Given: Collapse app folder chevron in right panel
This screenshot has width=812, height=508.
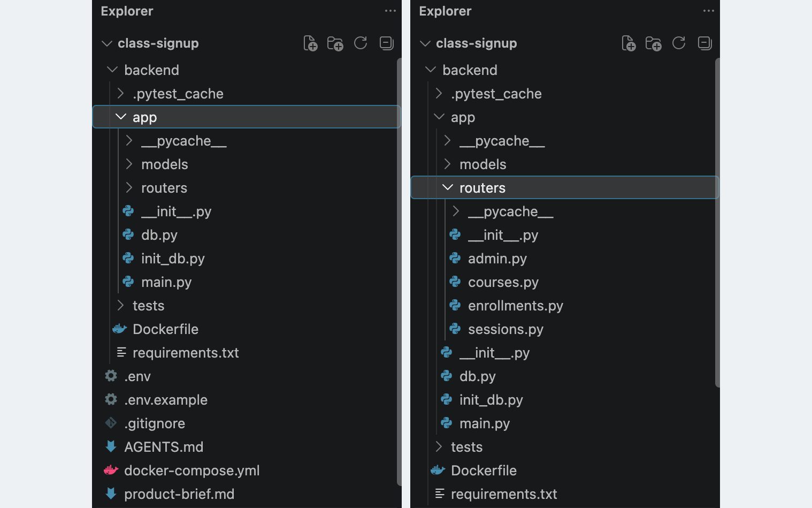Looking at the screenshot, I should [x=439, y=117].
